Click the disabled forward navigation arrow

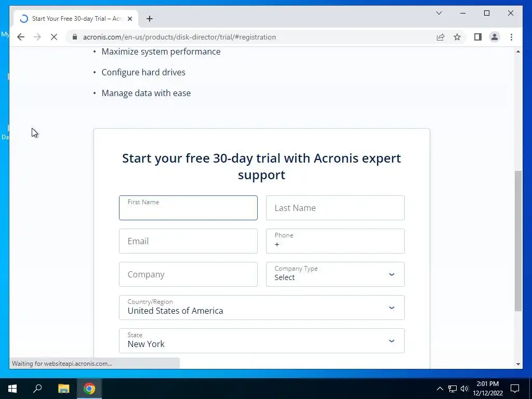tap(37, 37)
